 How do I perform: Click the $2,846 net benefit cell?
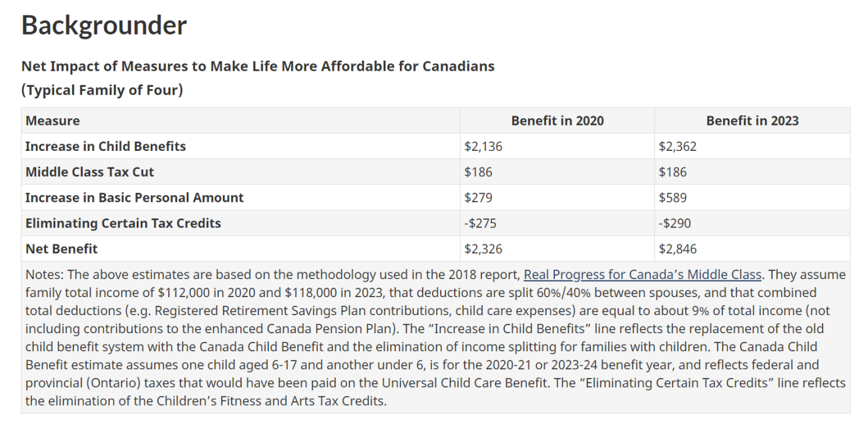[678, 249]
